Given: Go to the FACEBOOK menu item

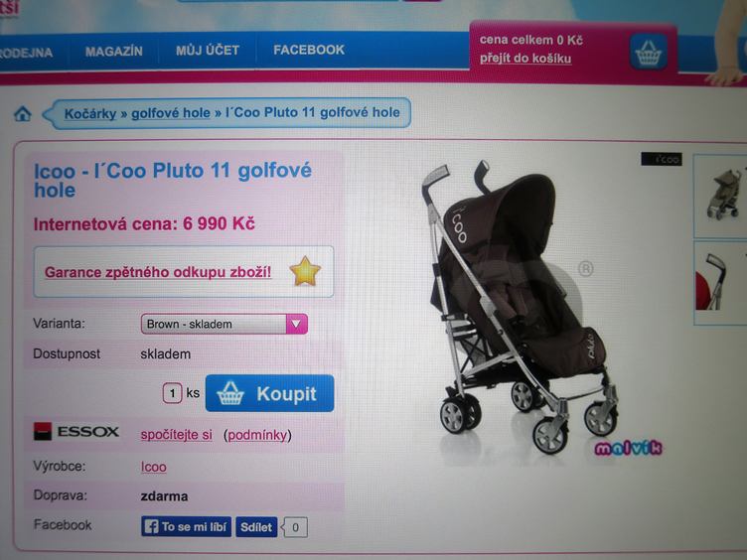Looking at the screenshot, I should click(x=309, y=50).
